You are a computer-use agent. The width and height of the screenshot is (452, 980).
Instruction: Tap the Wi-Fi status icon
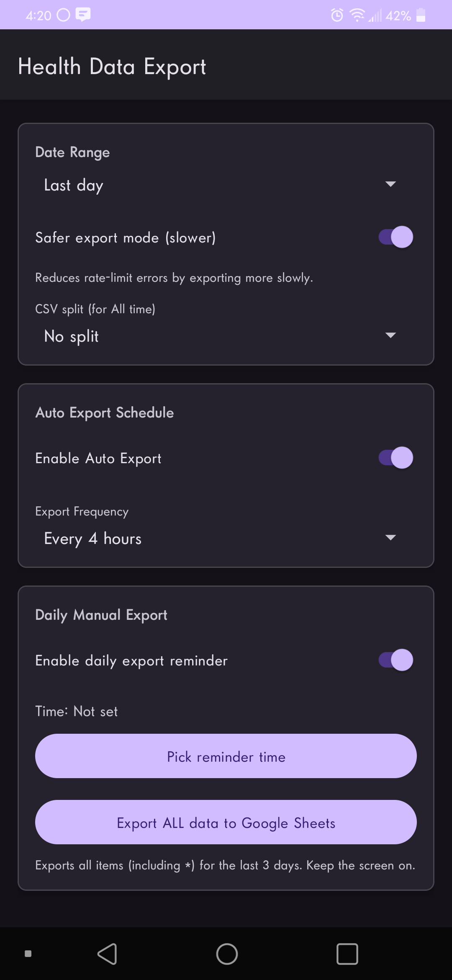point(357,15)
